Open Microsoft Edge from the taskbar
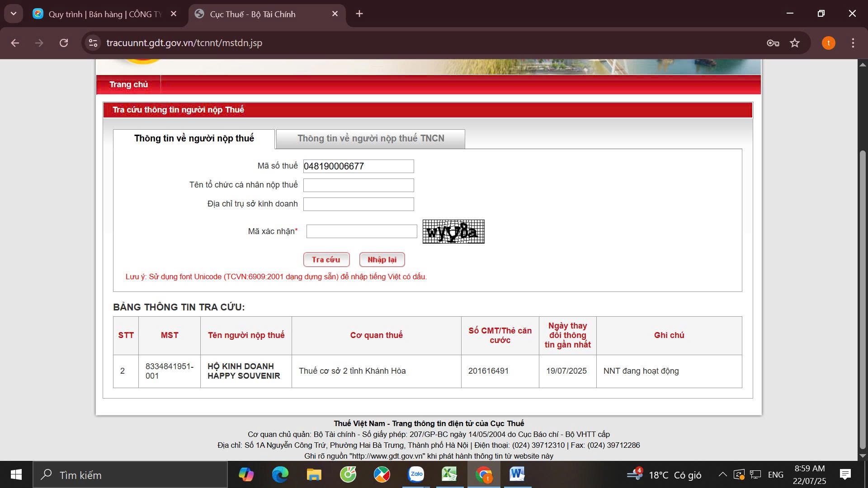 pyautogui.click(x=280, y=474)
